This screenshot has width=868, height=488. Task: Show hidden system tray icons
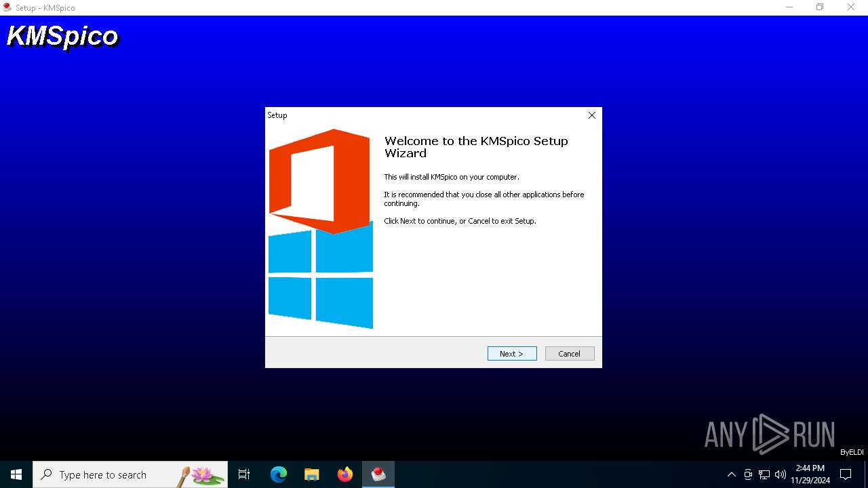731,474
